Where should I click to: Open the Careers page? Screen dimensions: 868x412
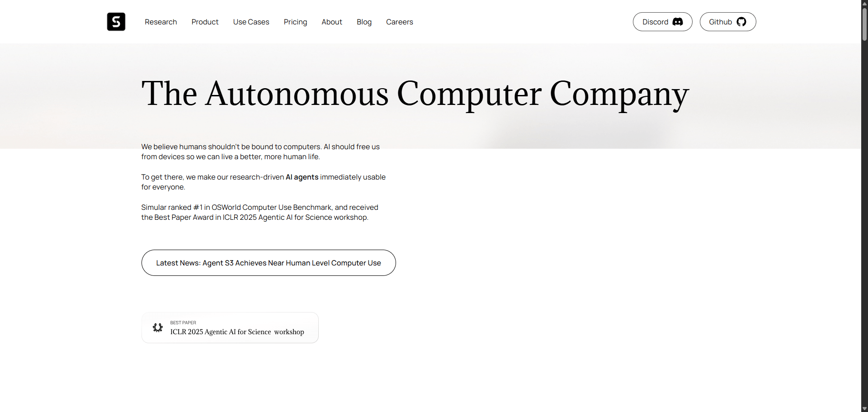point(399,22)
